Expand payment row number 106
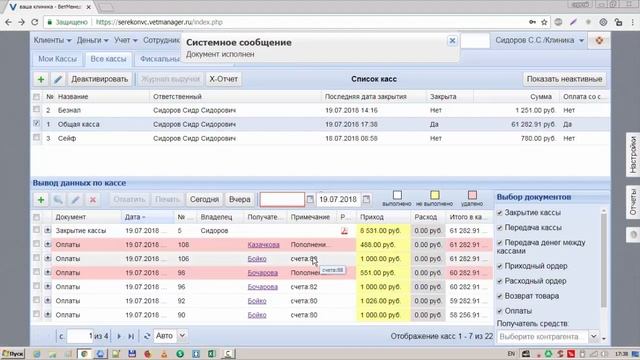The image size is (640, 360). [48, 258]
